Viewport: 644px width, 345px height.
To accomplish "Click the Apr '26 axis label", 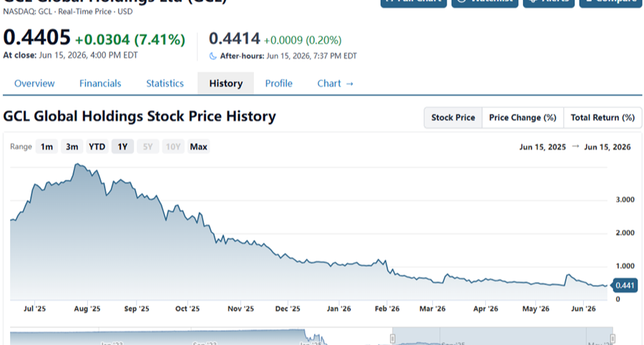I will (x=485, y=309).
